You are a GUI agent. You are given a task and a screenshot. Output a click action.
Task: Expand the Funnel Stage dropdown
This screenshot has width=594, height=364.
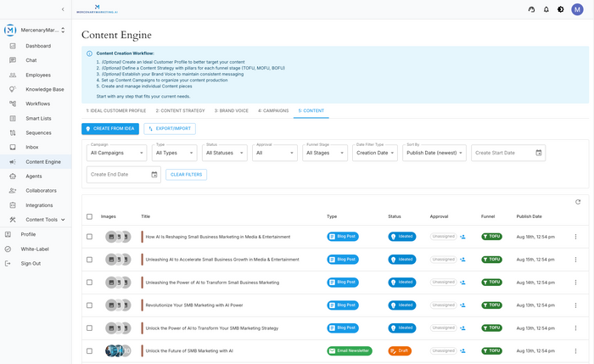pyautogui.click(x=326, y=153)
